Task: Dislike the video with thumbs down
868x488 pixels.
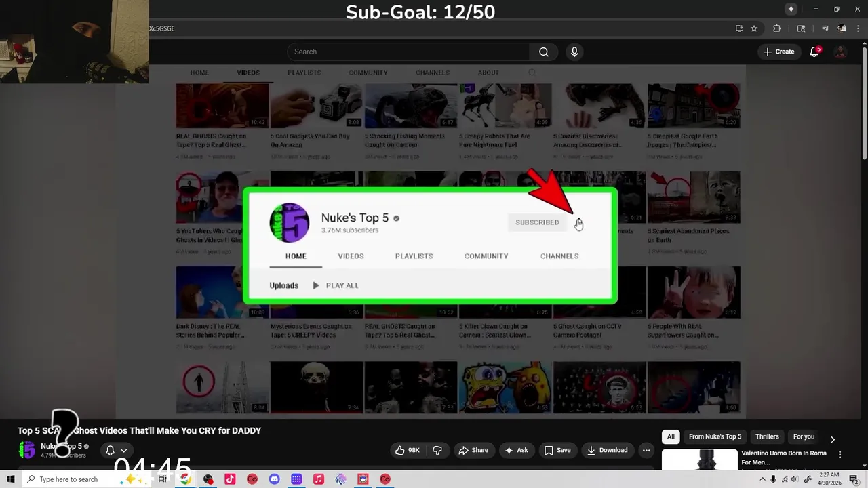Action: (x=437, y=450)
